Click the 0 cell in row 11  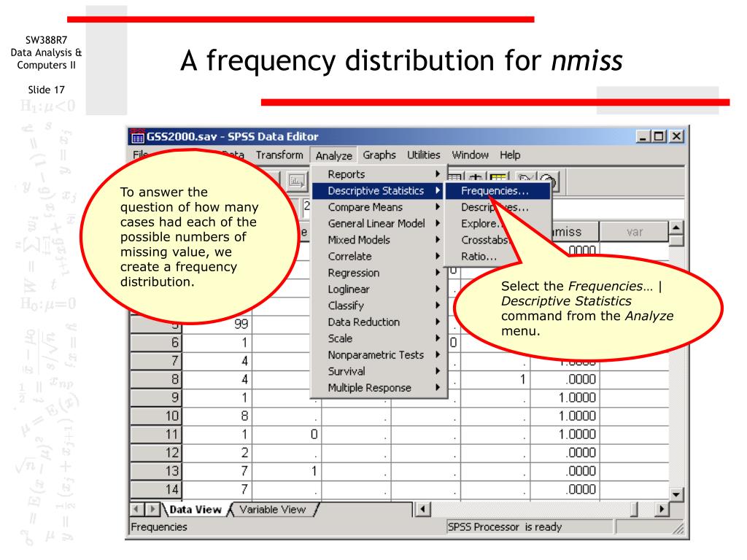(287, 434)
